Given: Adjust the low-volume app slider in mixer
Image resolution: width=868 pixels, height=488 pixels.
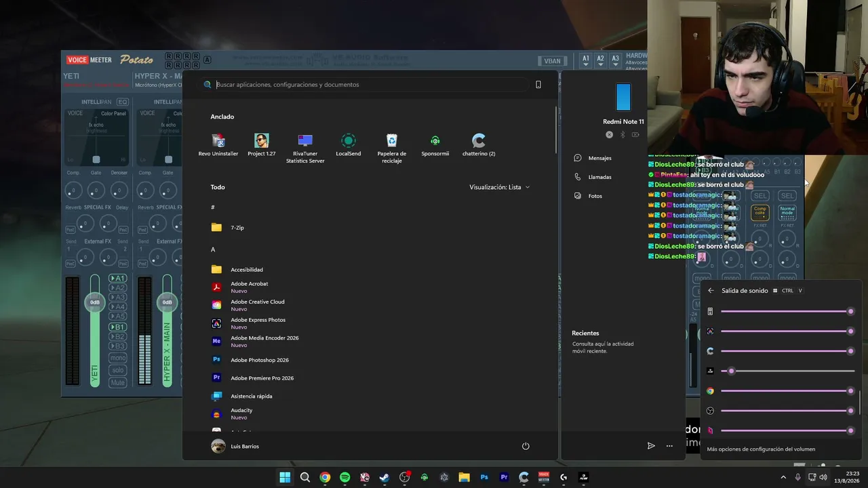Looking at the screenshot, I should (787, 371).
